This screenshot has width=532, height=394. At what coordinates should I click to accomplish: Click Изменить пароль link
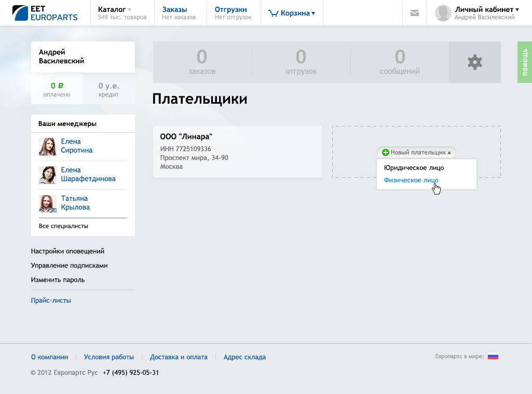(x=58, y=280)
